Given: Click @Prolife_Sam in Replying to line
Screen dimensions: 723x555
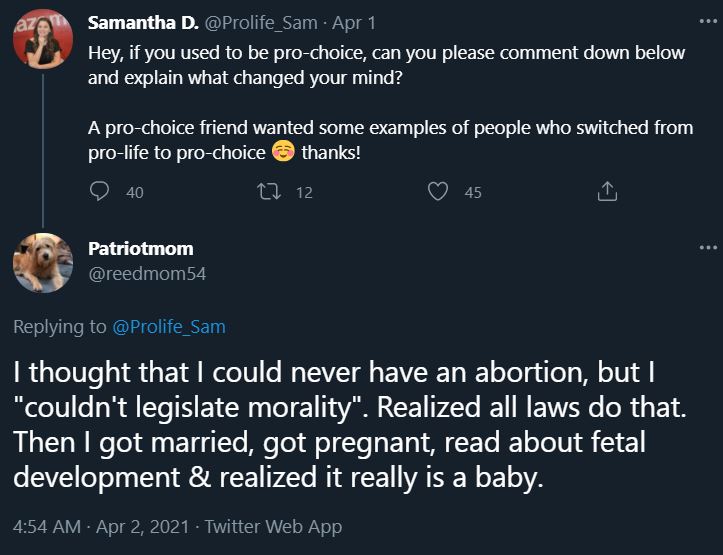Looking at the screenshot, I should 168,326.
